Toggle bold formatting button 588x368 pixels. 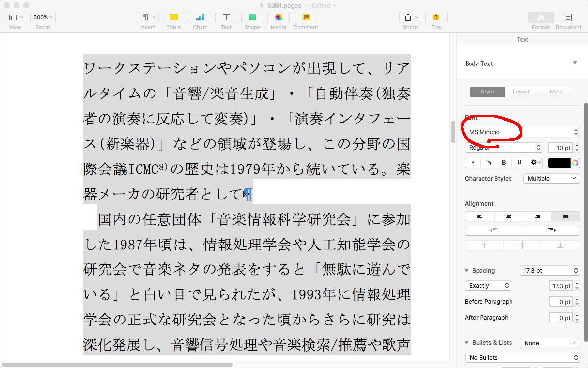[x=504, y=163]
